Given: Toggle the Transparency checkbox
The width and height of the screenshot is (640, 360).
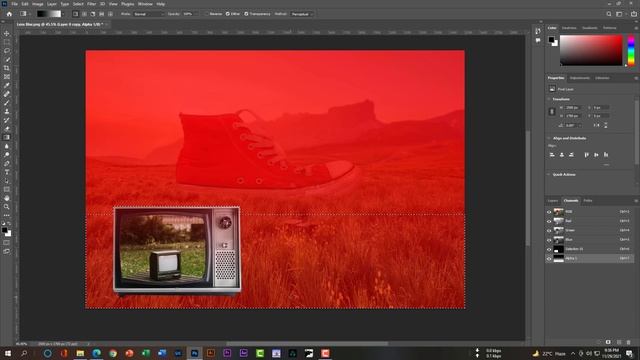Looking at the screenshot, I should click(x=246, y=14).
